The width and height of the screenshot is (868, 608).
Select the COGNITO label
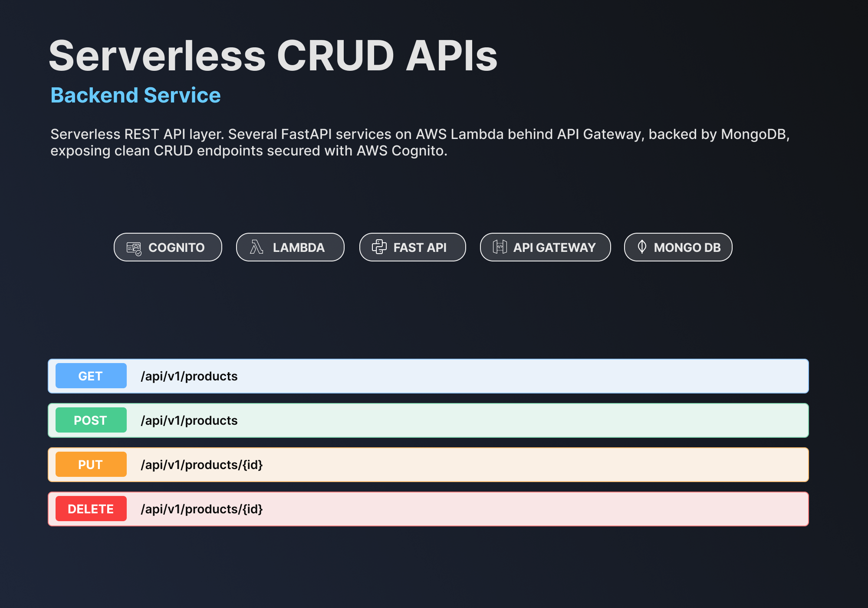coord(176,248)
